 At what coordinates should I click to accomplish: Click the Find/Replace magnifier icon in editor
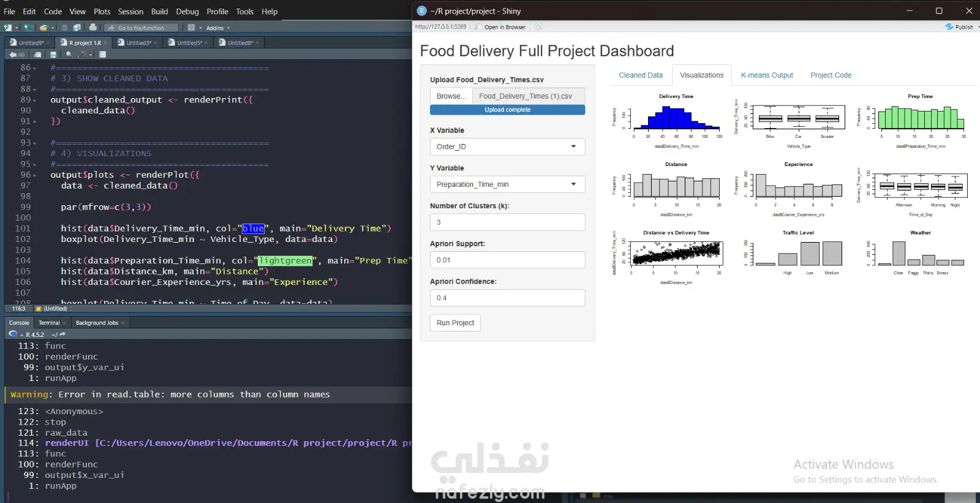69,55
